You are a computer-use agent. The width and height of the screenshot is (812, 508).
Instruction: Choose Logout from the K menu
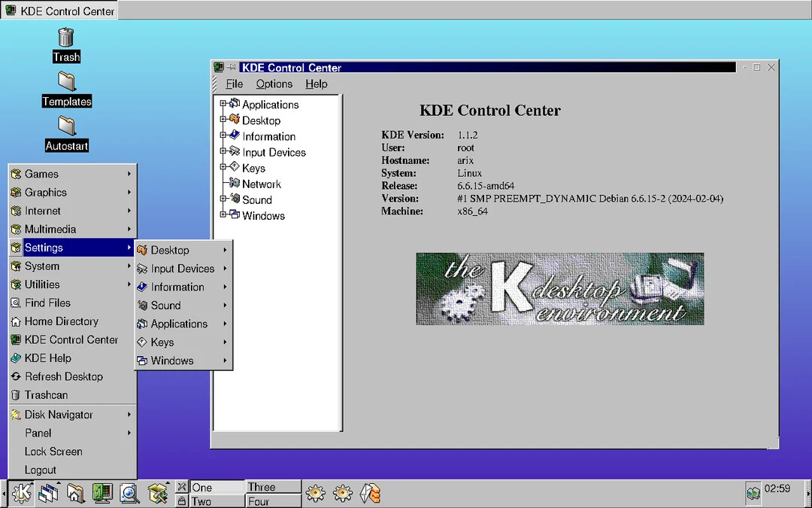pos(41,470)
